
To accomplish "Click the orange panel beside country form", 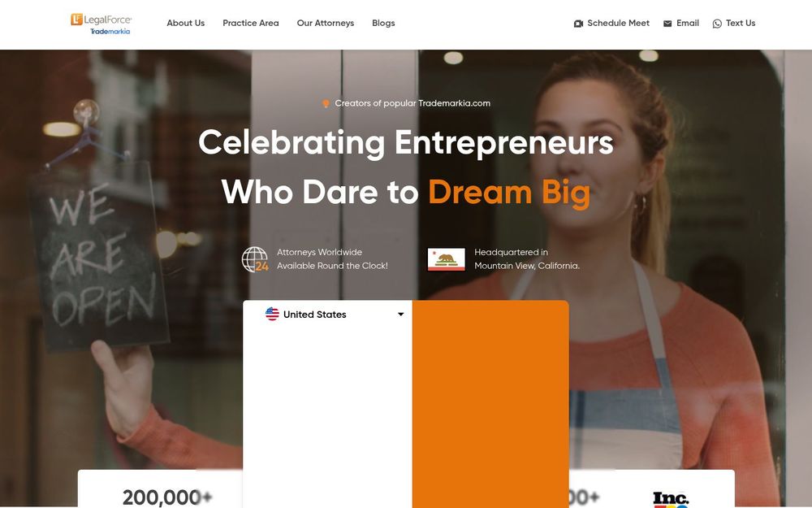I will pos(490,404).
